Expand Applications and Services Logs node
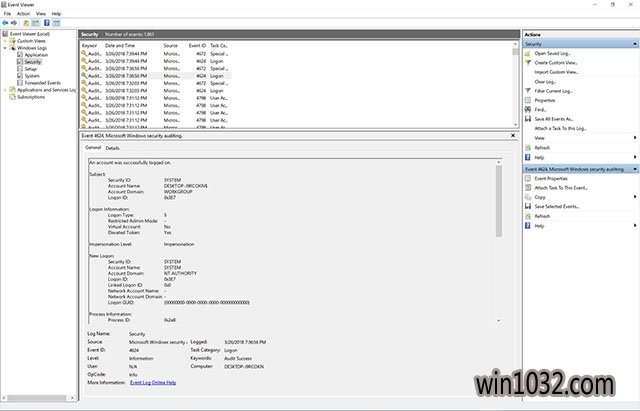 4,90
